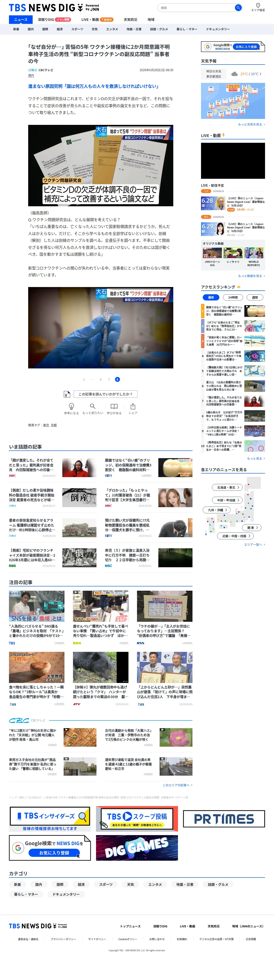Open the エリア設定 location pin

pos(258,7)
